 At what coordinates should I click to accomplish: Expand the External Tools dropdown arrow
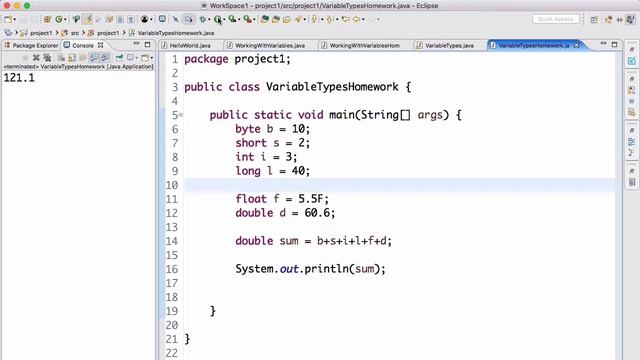tap(254, 20)
